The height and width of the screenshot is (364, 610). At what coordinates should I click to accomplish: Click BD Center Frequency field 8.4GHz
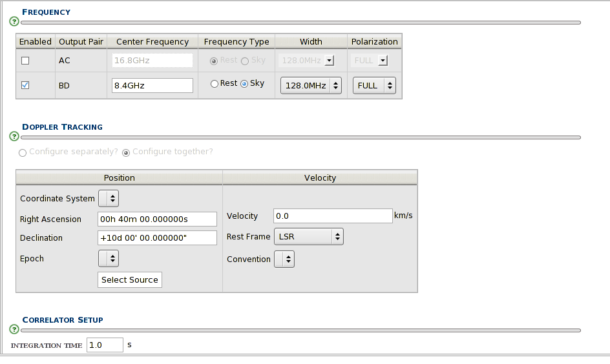coord(152,85)
